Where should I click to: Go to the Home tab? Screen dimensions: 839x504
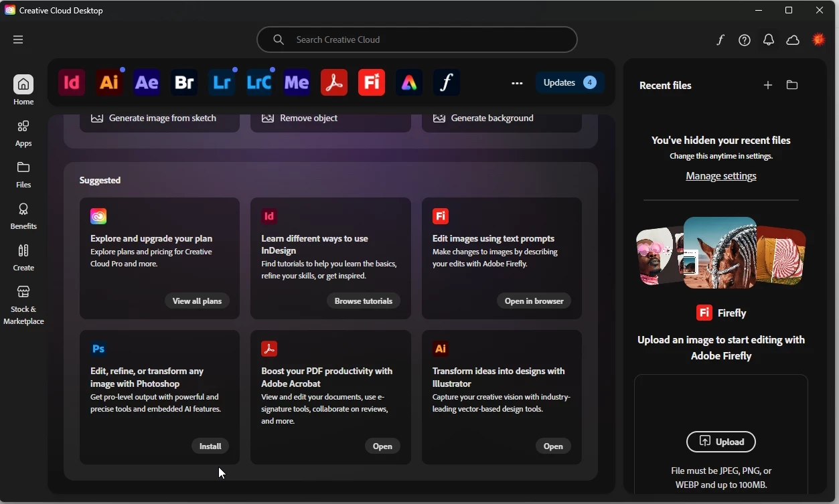click(23, 90)
